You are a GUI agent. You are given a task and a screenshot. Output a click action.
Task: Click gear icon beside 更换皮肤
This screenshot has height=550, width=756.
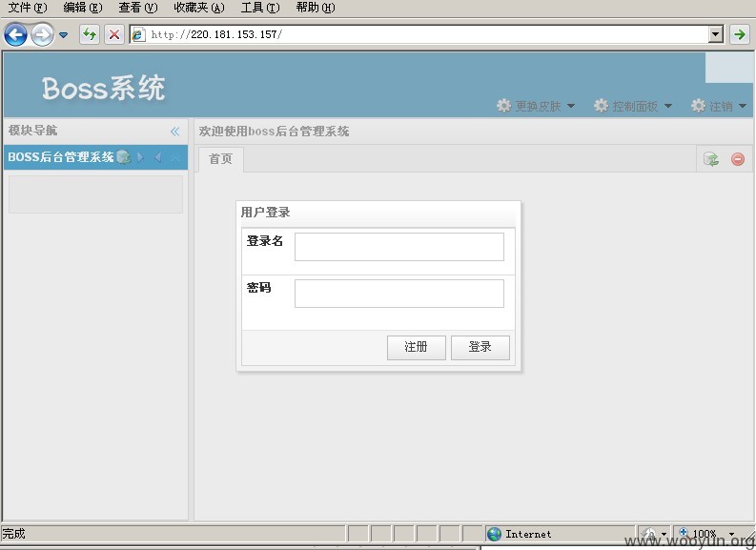pyautogui.click(x=503, y=106)
